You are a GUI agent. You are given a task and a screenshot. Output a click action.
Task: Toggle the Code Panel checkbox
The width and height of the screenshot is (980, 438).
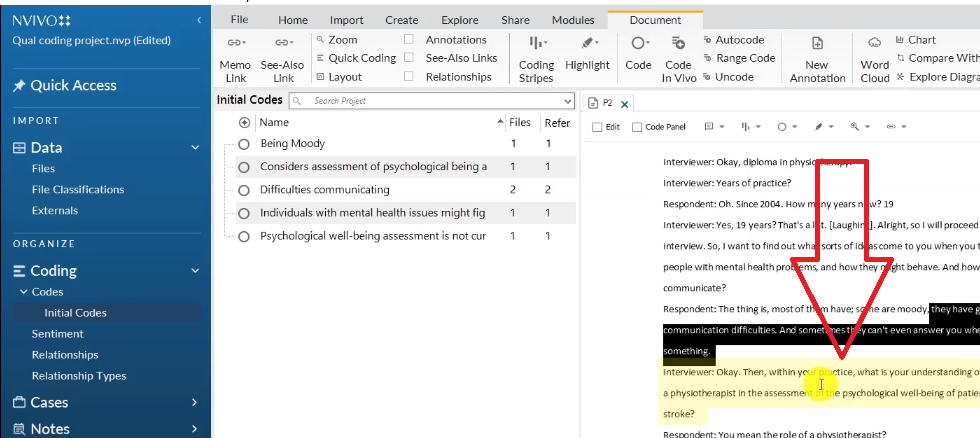click(636, 127)
